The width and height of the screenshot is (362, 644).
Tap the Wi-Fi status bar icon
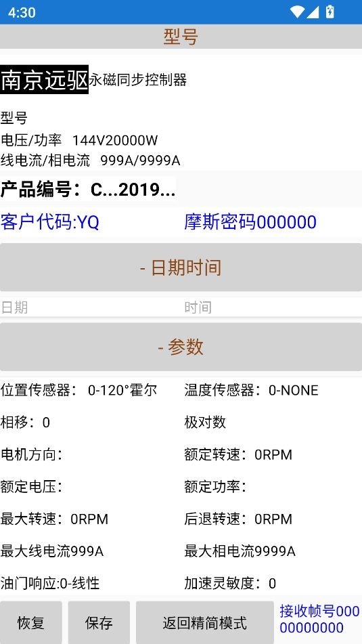click(x=297, y=12)
